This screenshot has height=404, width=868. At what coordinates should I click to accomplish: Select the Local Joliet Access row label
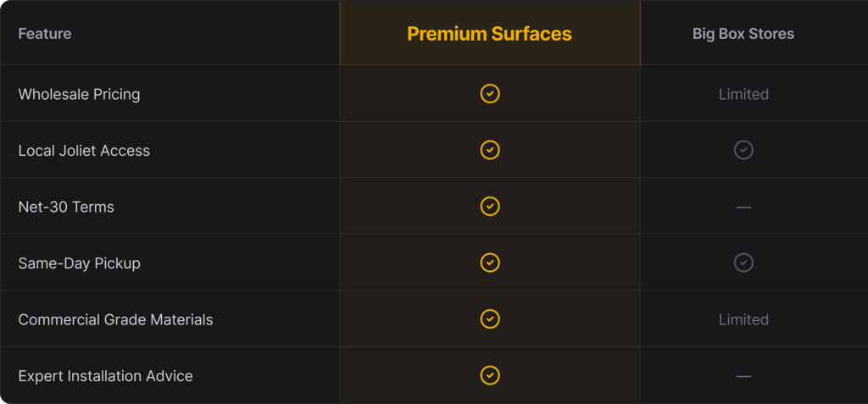84,151
